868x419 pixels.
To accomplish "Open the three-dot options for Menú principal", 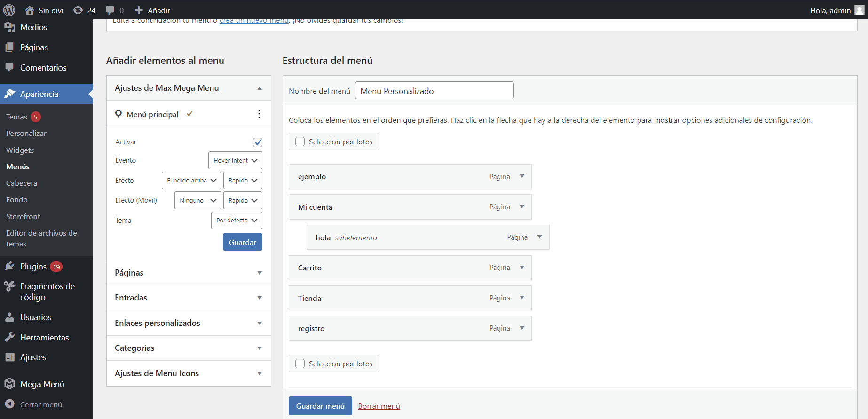I will [259, 114].
